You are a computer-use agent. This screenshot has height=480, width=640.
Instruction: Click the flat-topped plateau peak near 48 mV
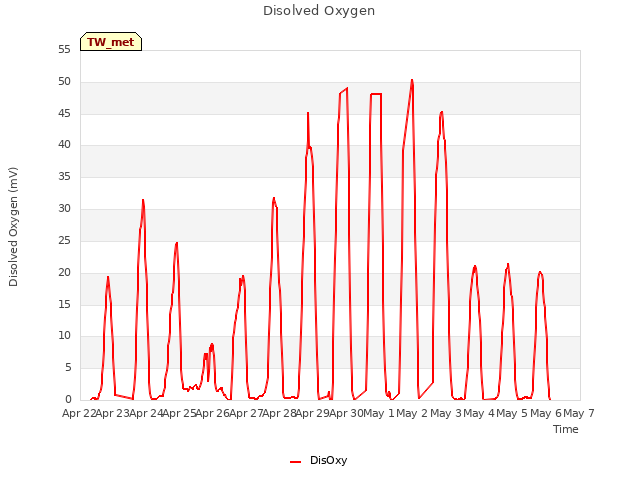376,94
